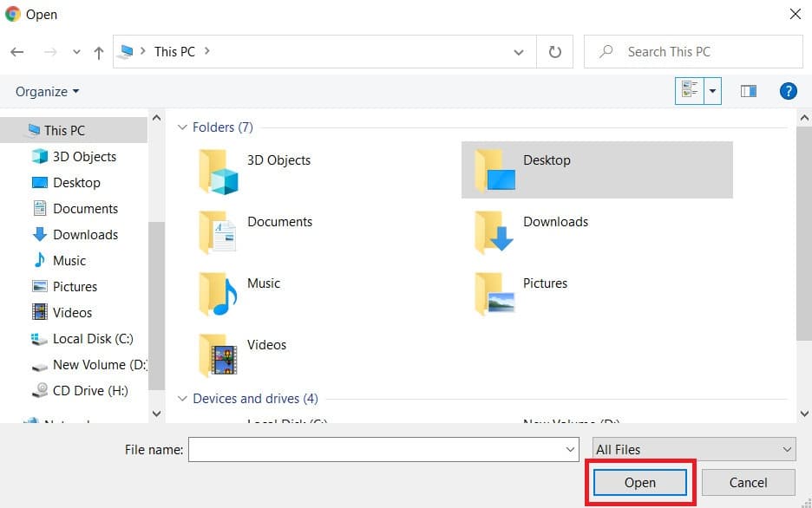Screen dimensions: 812x508
Task: Select the 3D Objects folder icon
Action: click(x=218, y=171)
